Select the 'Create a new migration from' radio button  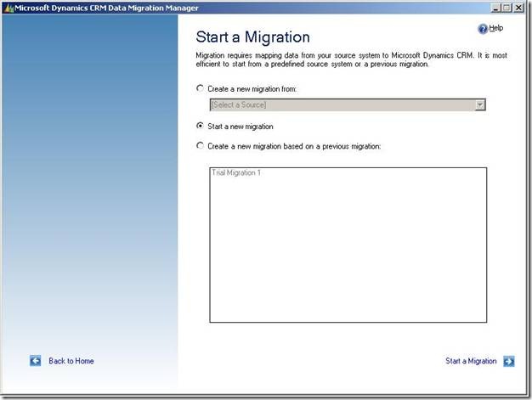tap(201, 88)
